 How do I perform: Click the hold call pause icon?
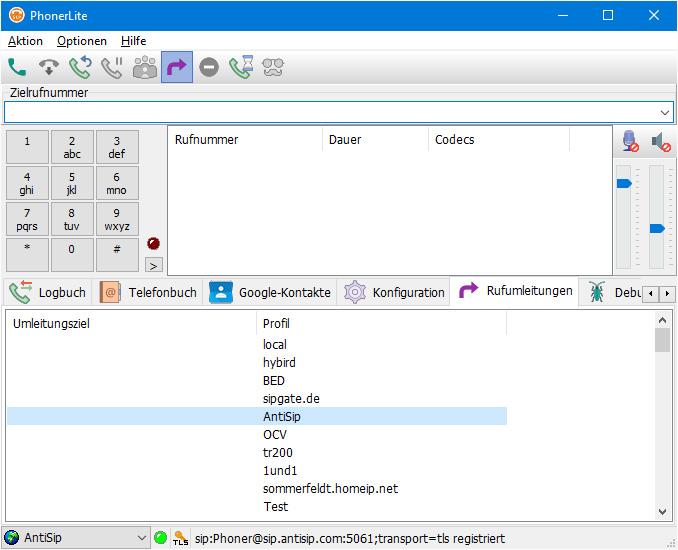(x=113, y=68)
